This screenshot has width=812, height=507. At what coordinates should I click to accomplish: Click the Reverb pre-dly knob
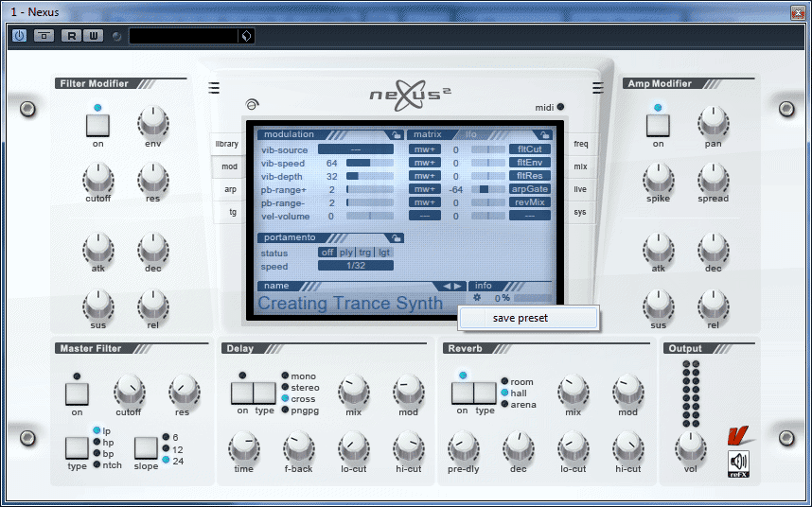[463, 448]
